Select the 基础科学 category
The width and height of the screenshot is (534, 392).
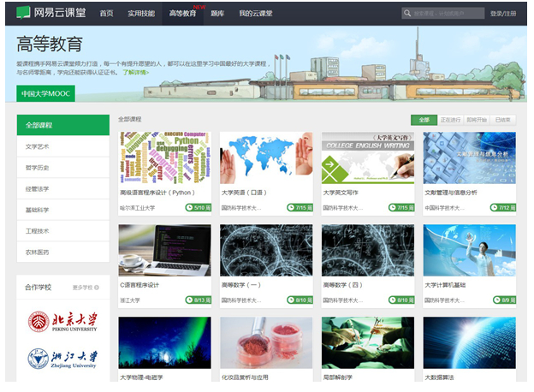click(63, 210)
